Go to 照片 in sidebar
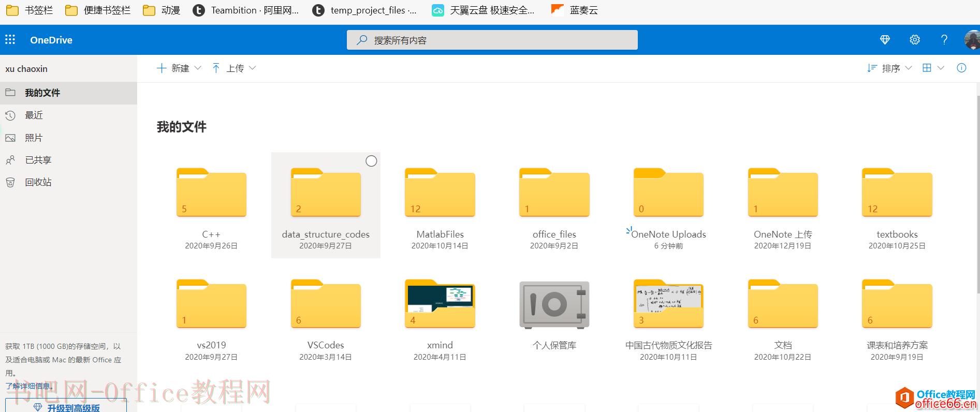Viewport: 980px width, 412px height. click(68, 138)
